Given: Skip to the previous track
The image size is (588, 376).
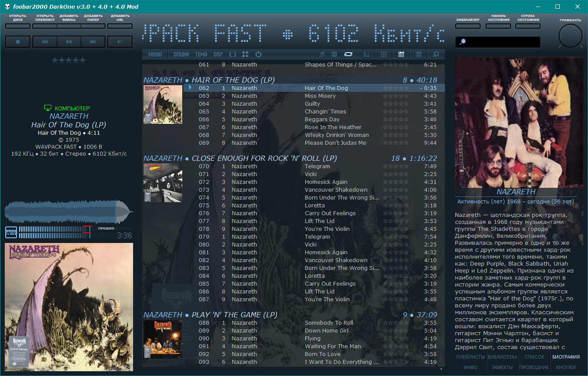Looking at the screenshot, I should coord(45,42).
